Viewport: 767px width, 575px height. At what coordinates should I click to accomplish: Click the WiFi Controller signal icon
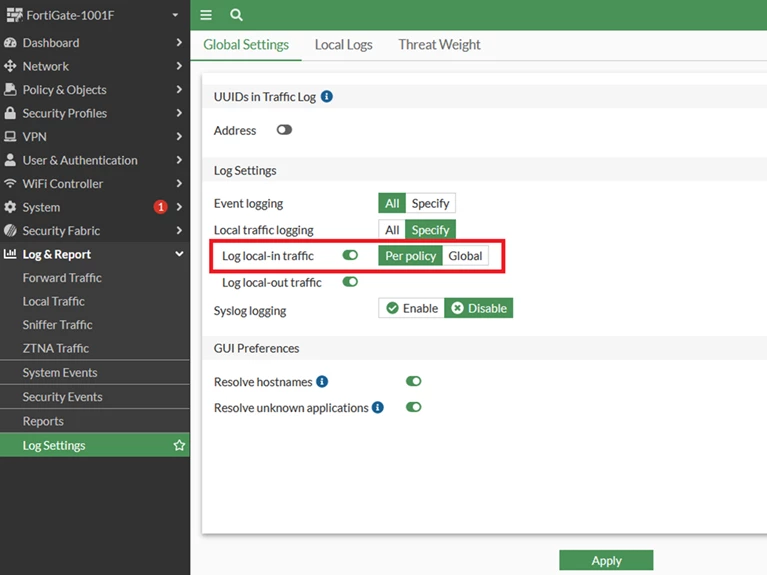10,184
